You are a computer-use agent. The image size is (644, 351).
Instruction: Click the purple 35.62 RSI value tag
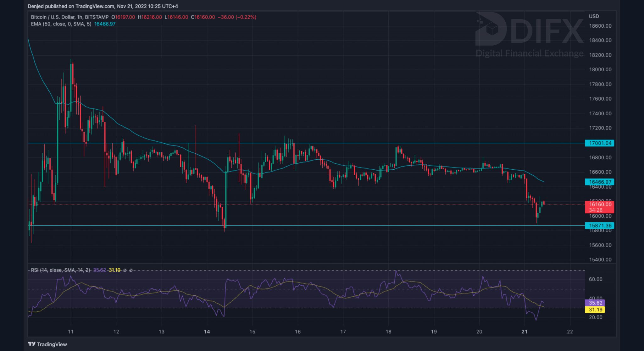tap(595, 303)
